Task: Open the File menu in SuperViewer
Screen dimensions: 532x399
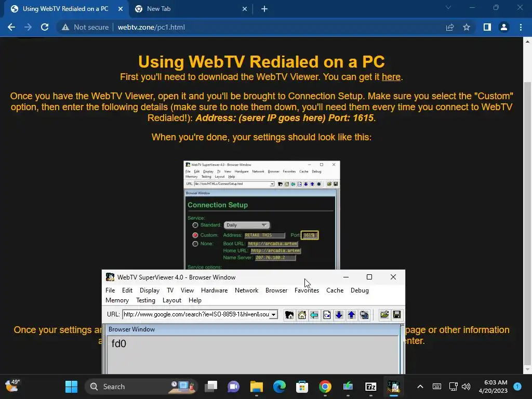Action: (x=110, y=290)
